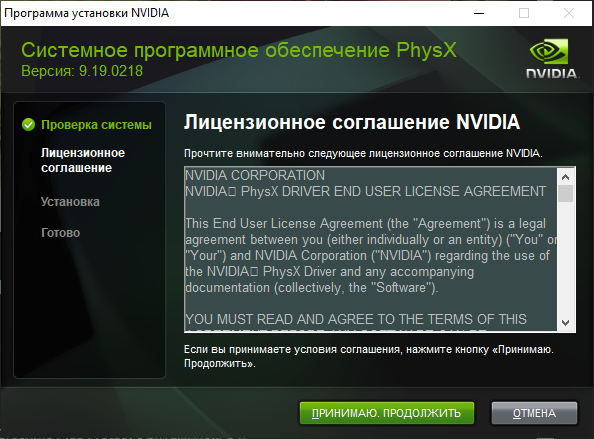Click the line NVIDIA CORPORATION in the license
The width and height of the screenshot is (594, 439).
point(255,175)
